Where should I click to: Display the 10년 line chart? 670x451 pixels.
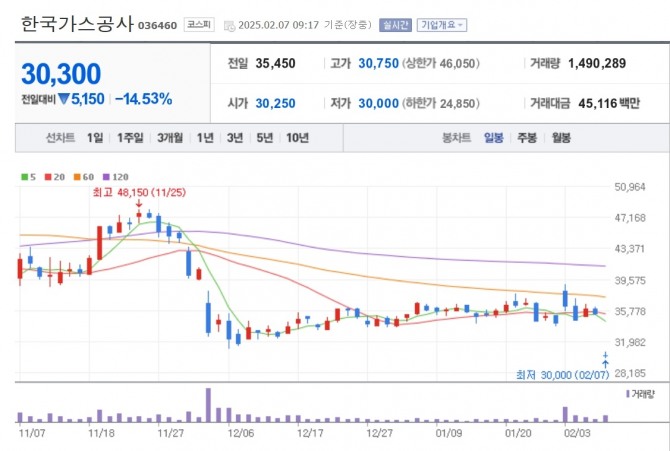point(297,138)
